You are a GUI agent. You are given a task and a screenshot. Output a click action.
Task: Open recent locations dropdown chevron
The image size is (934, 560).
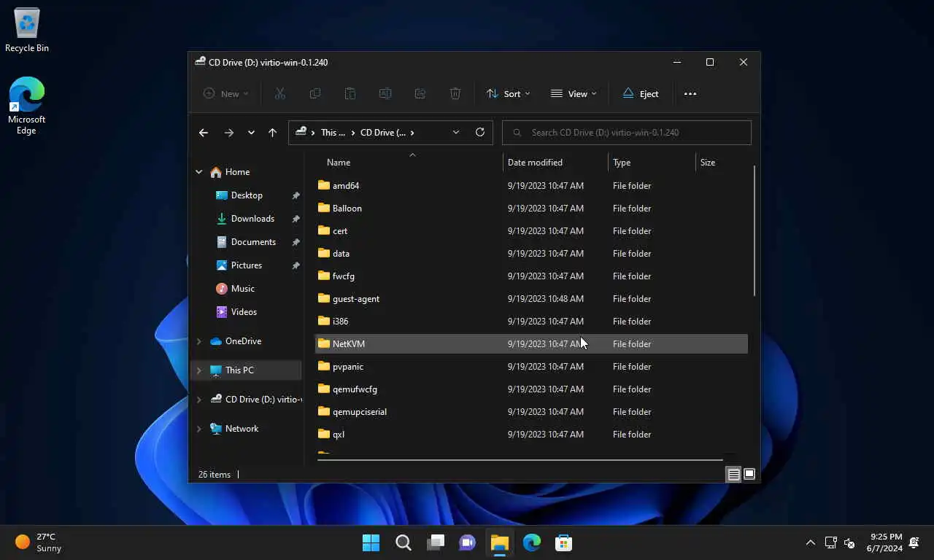click(251, 132)
